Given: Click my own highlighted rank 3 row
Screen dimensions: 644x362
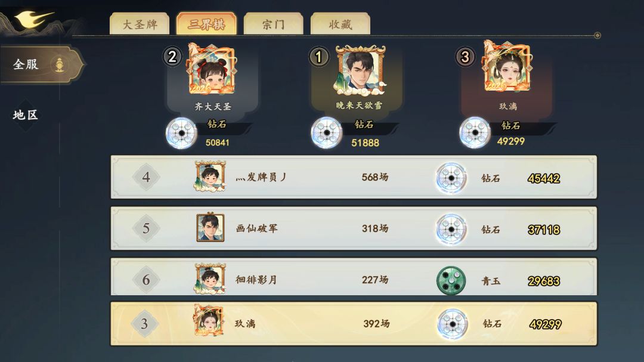Looking at the screenshot, I should point(354,324).
